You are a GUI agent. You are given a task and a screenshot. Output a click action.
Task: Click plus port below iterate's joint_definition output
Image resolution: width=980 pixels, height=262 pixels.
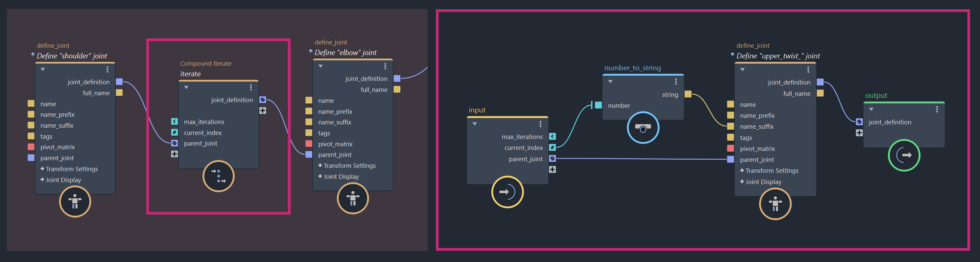(262, 111)
